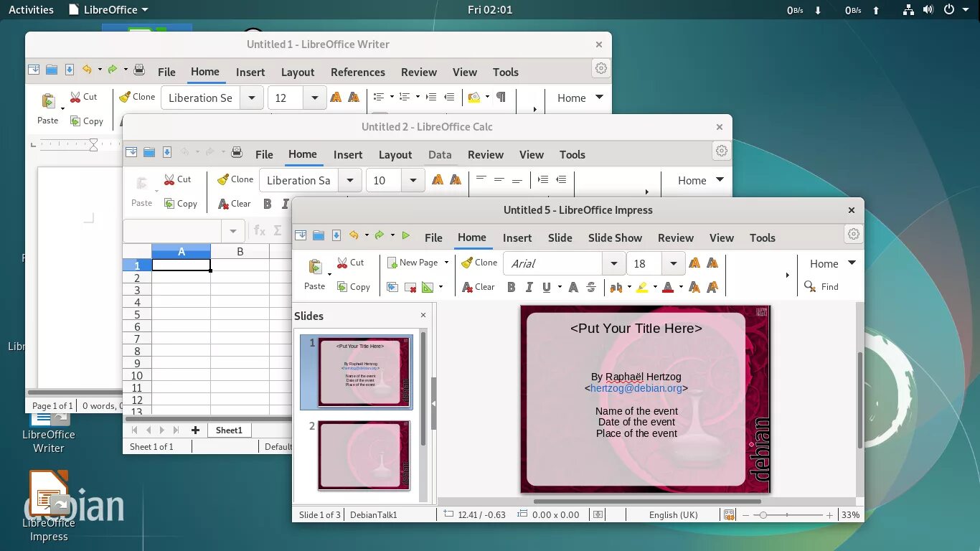Click the Save icon in Impress toolbar
Viewport: 980px width, 551px height.
(336, 235)
